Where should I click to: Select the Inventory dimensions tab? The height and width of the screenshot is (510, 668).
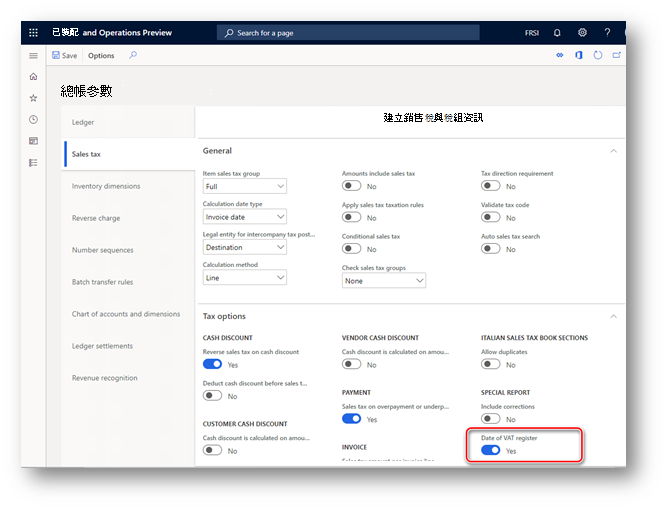click(128, 186)
